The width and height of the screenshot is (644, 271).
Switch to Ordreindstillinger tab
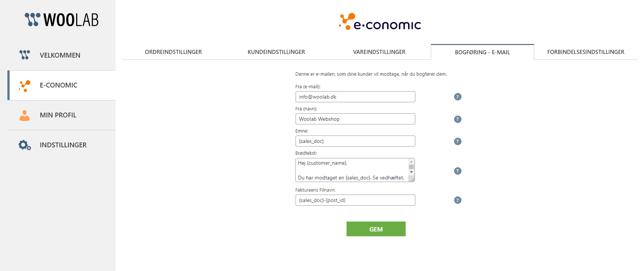(x=173, y=52)
